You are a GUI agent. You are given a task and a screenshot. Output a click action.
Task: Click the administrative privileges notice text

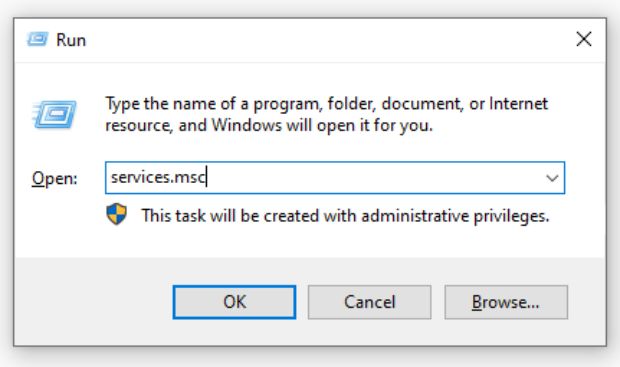[x=346, y=216]
